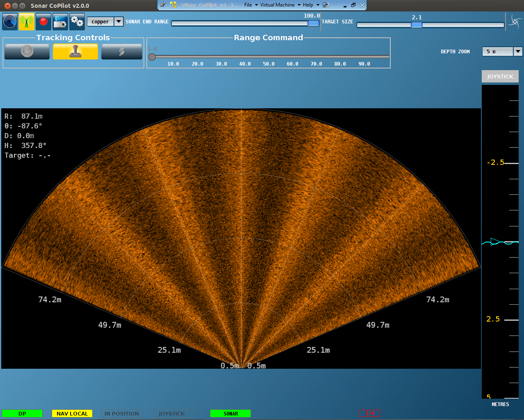This screenshot has height=420, width=524.
Task: Toggle the yellow joystick tracking button
Action: [75, 52]
